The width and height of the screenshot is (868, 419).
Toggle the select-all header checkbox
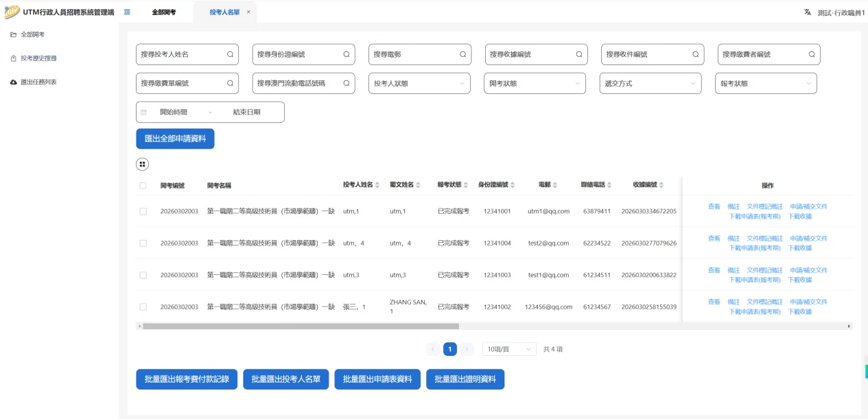143,186
